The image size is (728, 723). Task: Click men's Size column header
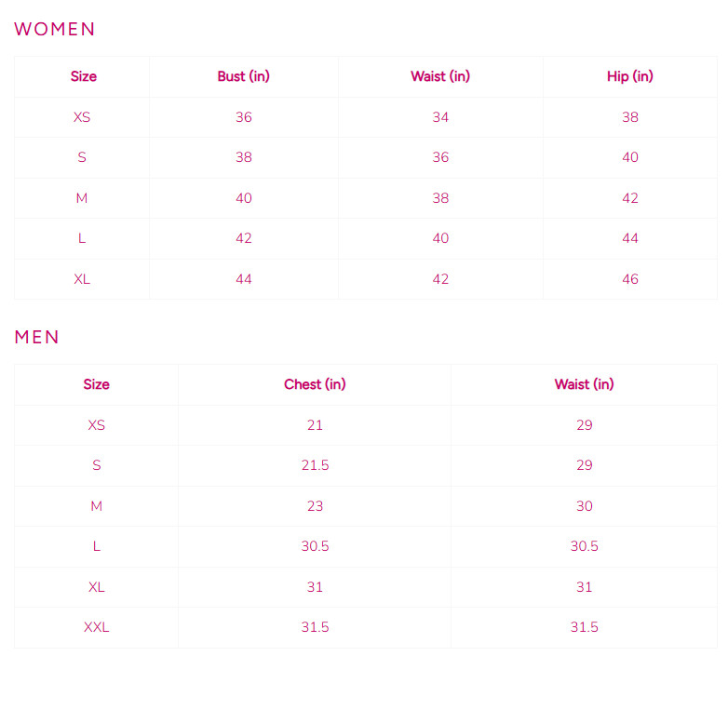coord(96,384)
